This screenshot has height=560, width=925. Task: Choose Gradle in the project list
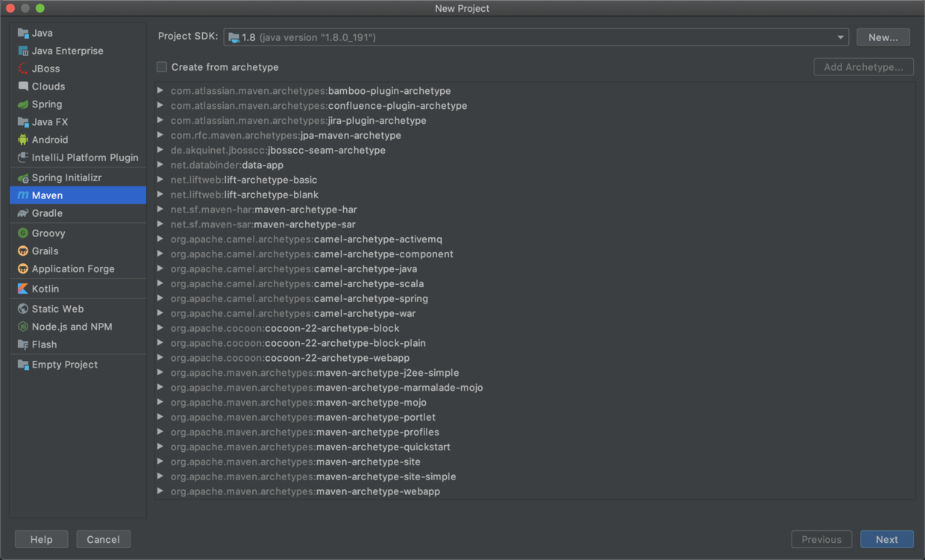point(78,213)
